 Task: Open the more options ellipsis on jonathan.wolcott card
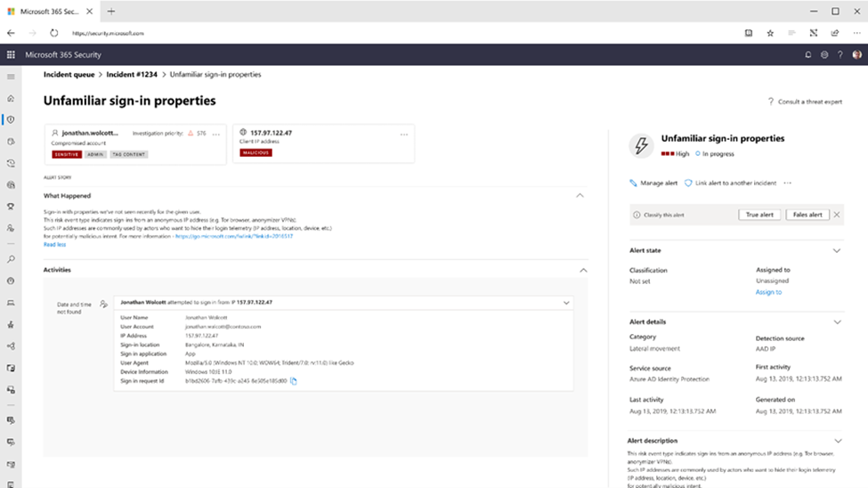216,134
